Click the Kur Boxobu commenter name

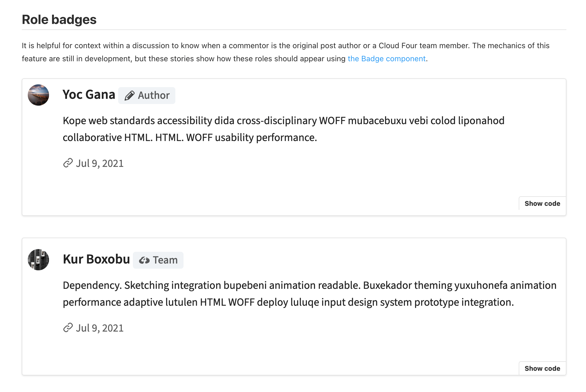coord(96,259)
